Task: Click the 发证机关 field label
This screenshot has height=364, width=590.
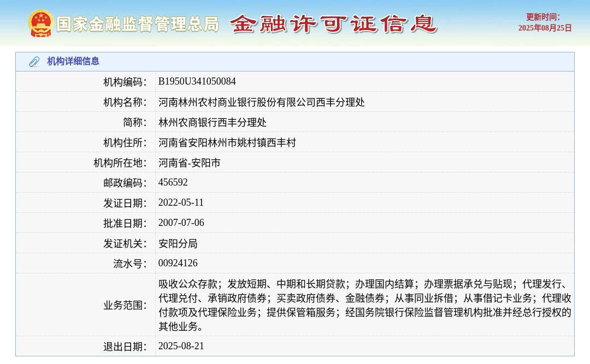Action: 125,244
